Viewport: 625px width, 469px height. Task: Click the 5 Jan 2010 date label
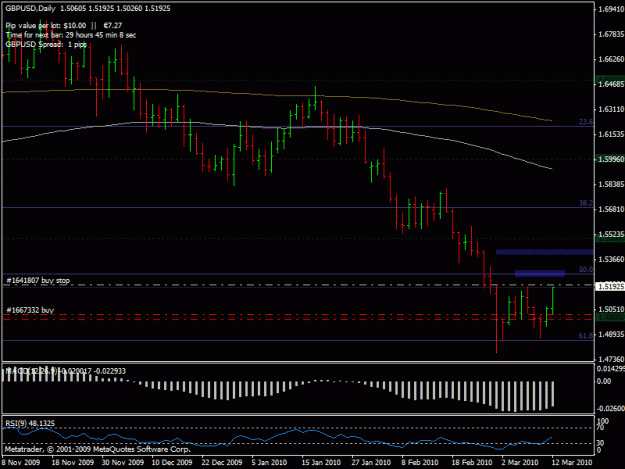269,462
